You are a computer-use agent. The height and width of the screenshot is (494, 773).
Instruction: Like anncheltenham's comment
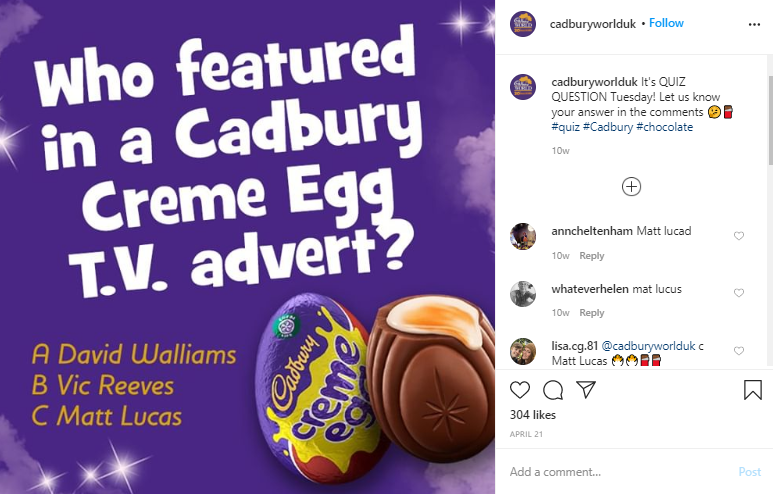(x=738, y=236)
